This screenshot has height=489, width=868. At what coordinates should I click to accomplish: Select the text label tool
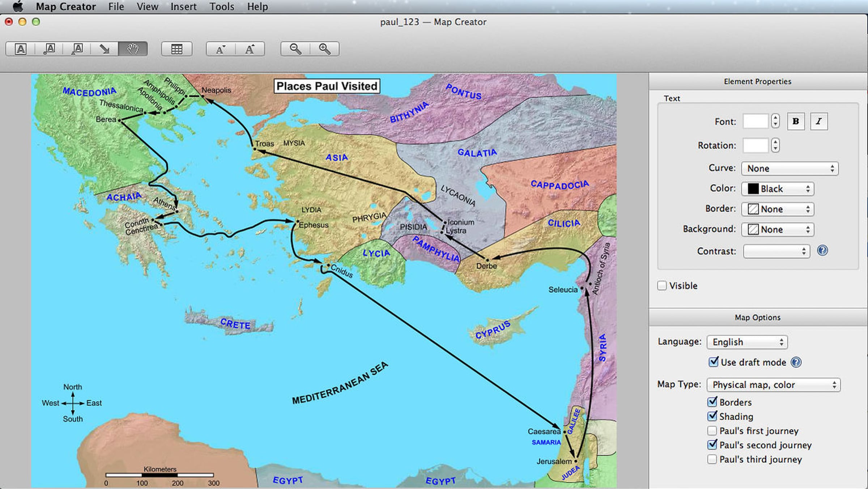[x=21, y=49]
